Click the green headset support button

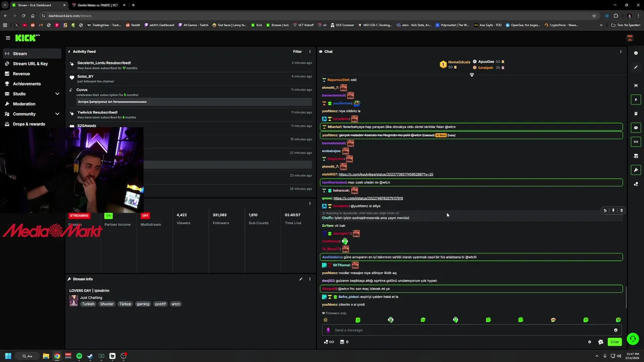633,339
